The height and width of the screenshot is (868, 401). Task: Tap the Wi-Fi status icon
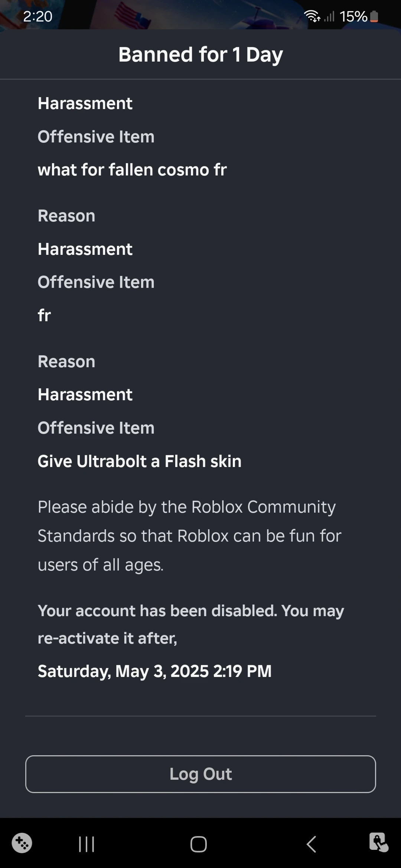(311, 16)
